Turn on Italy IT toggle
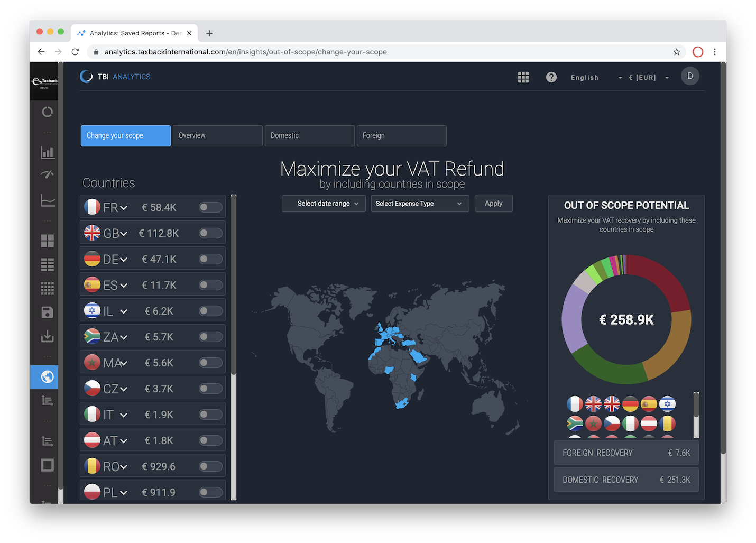 210,415
